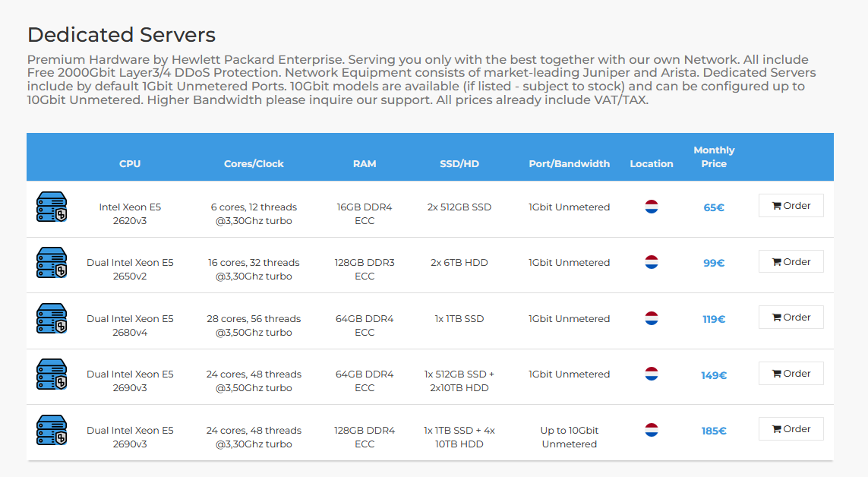Order the 119€ Dual Xeon 2680v4 server
Viewport: 868px width, 477px height.
791,317
